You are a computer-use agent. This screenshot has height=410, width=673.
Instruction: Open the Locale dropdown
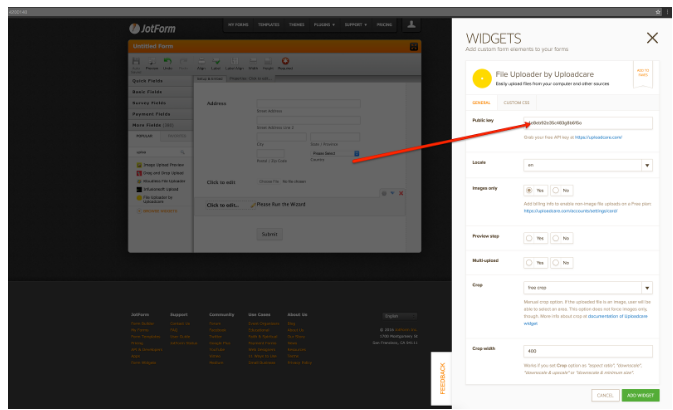[588, 165]
